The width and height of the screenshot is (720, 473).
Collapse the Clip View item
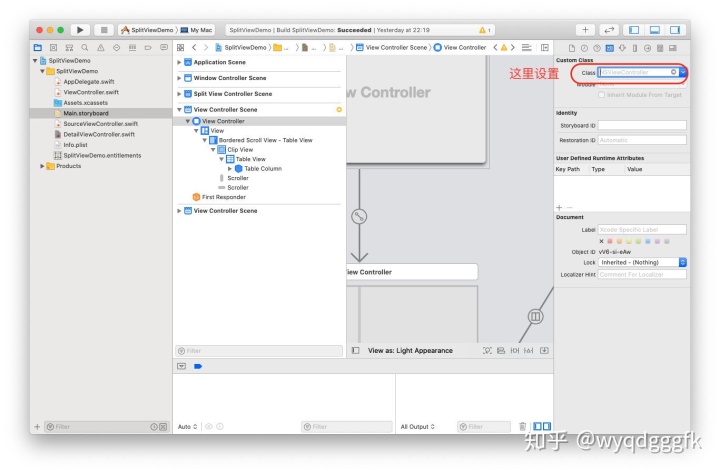(x=213, y=150)
